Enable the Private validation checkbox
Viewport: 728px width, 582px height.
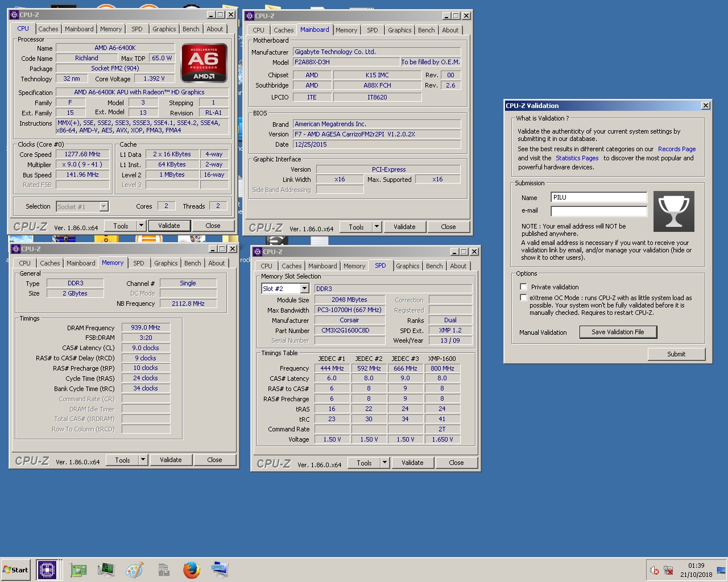(x=523, y=287)
